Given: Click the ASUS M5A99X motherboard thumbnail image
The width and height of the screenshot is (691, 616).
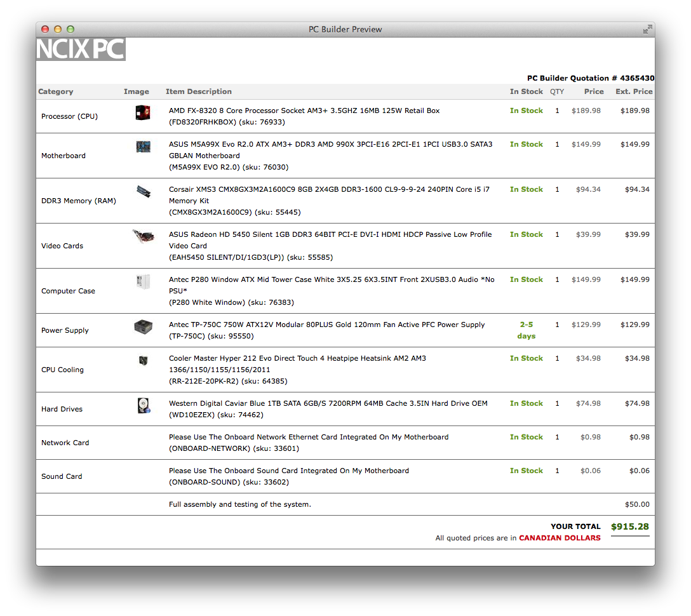Looking at the screenshot, I should coord(144,146).
